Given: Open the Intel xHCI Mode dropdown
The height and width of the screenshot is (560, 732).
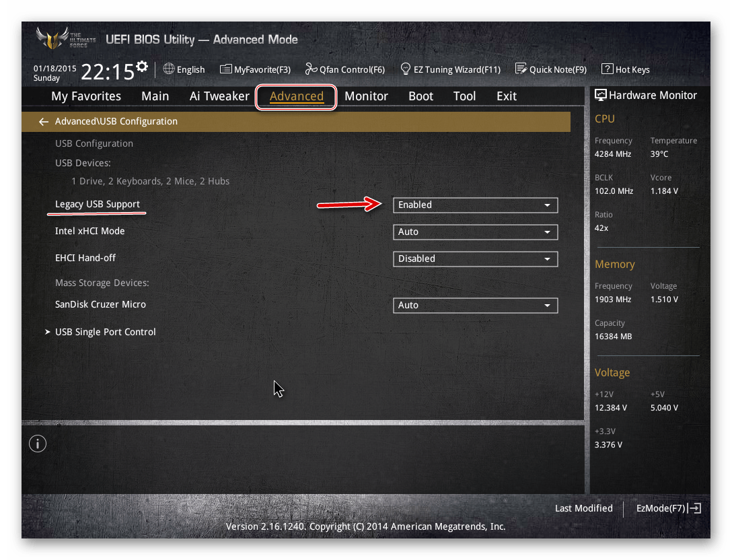Looking at the screenshot, I should (475, 232).
